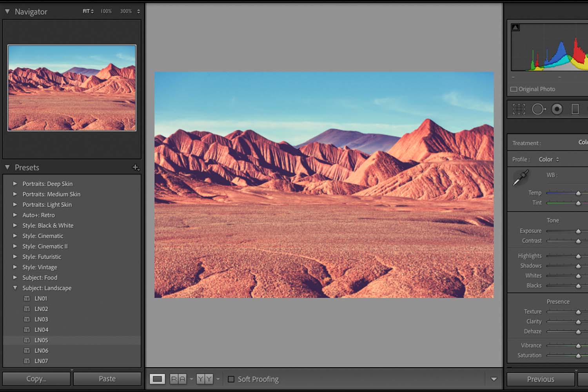Open the Spot Removal tool

click(x=539, y=109)
